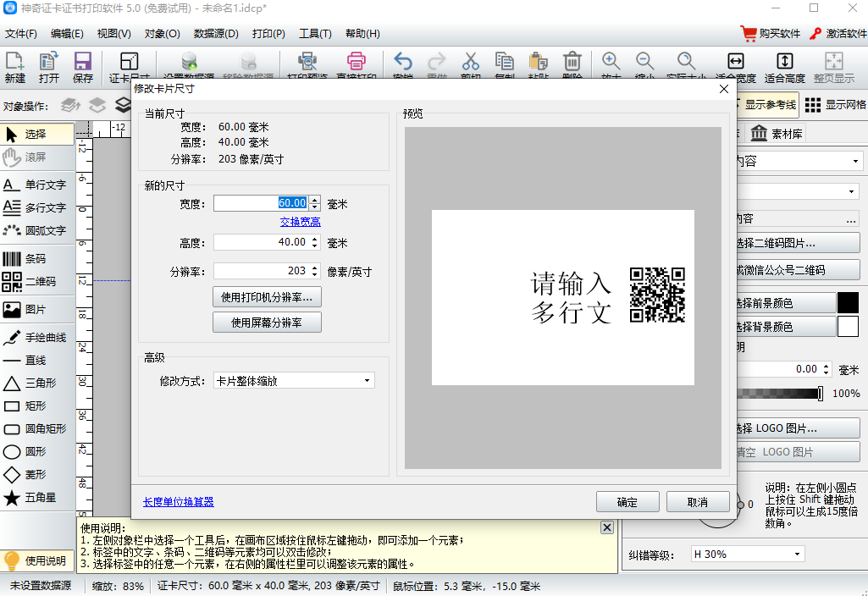Activate the 选择 selection tool
Viewport: 868px width, 596px height.
pyautogui.click(x=36, y=134)
